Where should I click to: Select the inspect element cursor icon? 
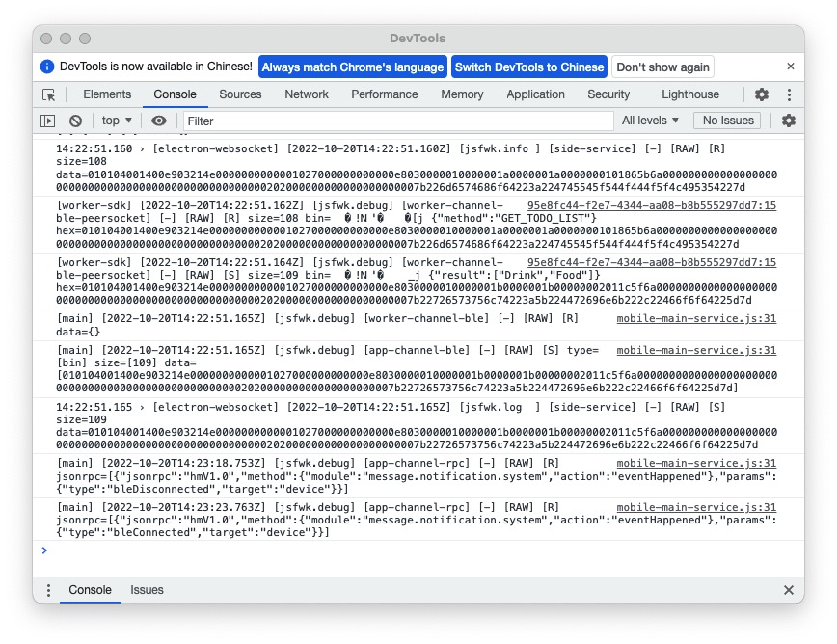(x=50, y=94)
